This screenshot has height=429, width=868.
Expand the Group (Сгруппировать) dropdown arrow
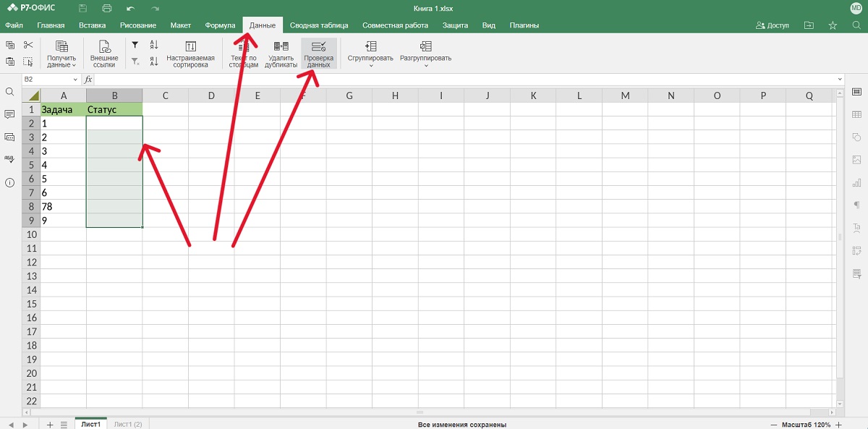(370, 66)
